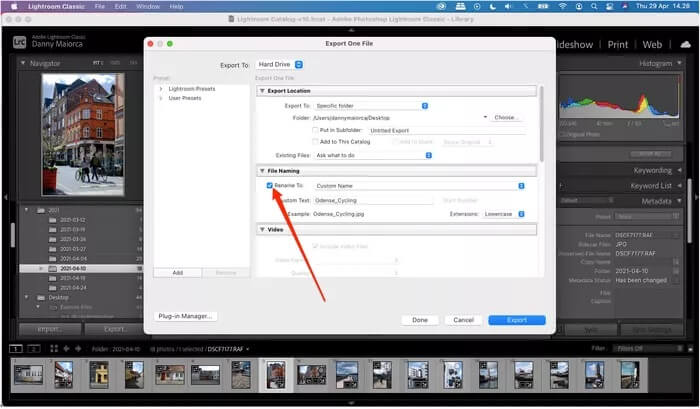The image size is (700, 409).
Task: Click the Navigator preview image
Action: (x=83, y=135)
